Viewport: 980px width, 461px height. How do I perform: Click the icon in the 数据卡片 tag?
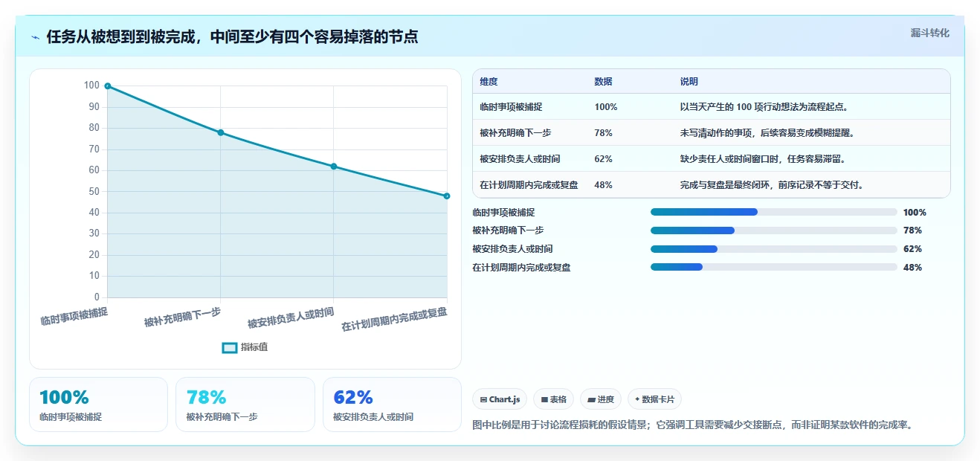637,400
